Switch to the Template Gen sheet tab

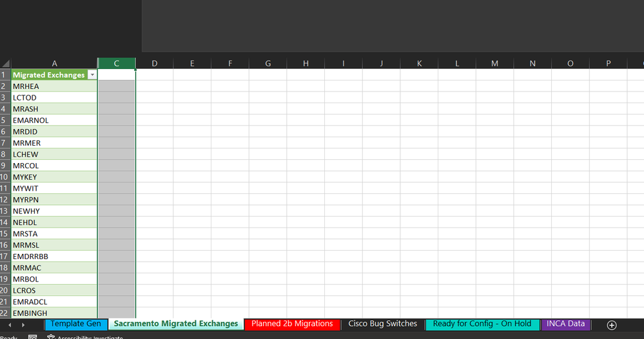[76, 324]
